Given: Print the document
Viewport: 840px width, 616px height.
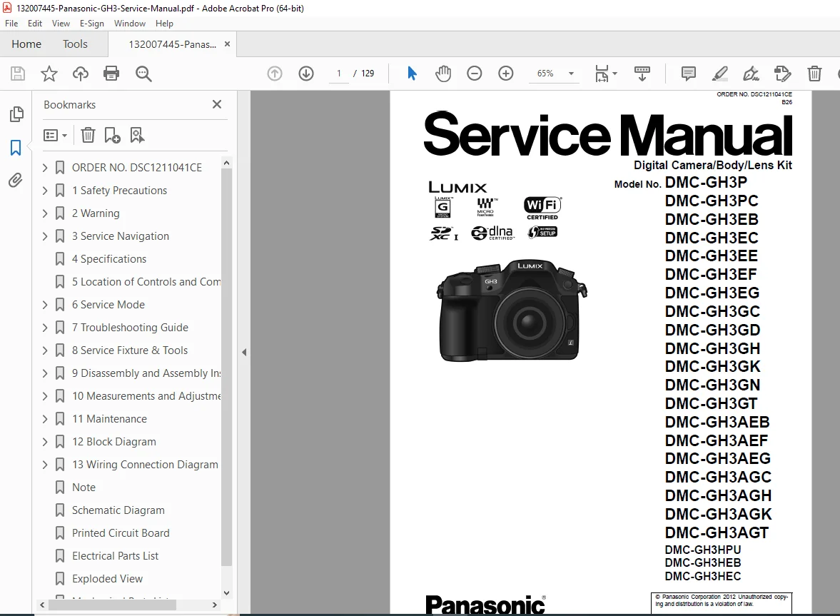Looking at the screenshot, I should click(x=111, y=74).
